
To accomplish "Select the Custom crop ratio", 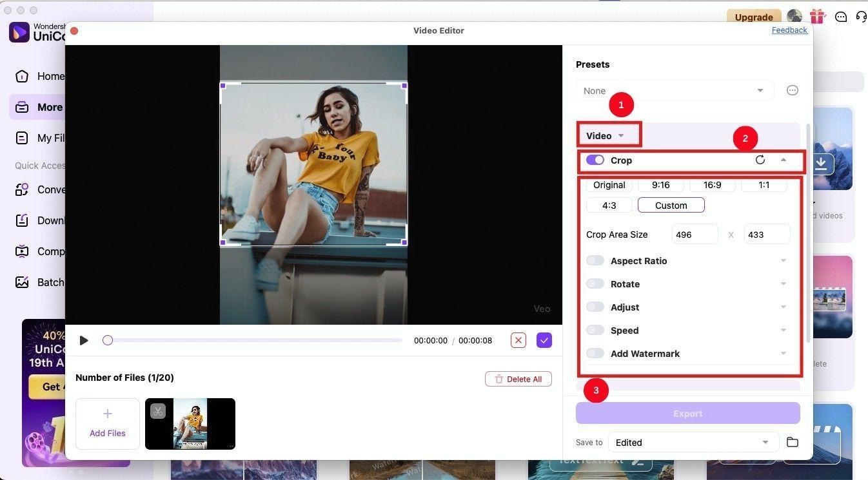I will 671,206.
